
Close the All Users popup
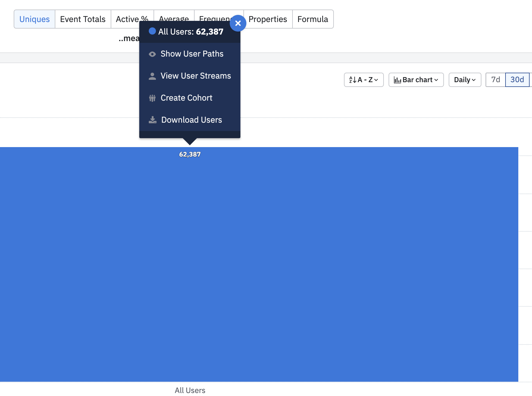point(238,23)
